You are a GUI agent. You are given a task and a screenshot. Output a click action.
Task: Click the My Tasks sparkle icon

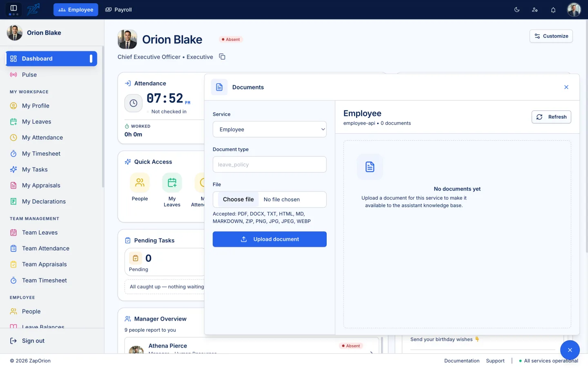[13, 169]
